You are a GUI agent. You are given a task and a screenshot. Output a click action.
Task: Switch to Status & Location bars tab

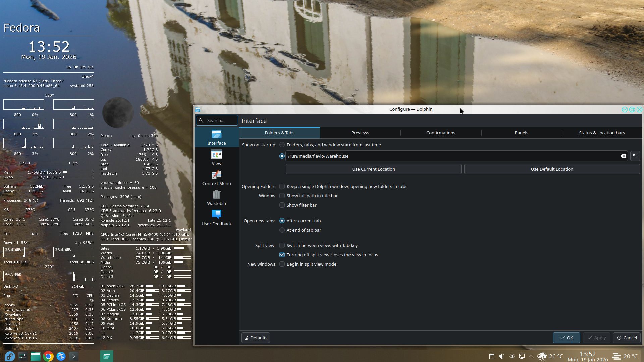(602, 133)
